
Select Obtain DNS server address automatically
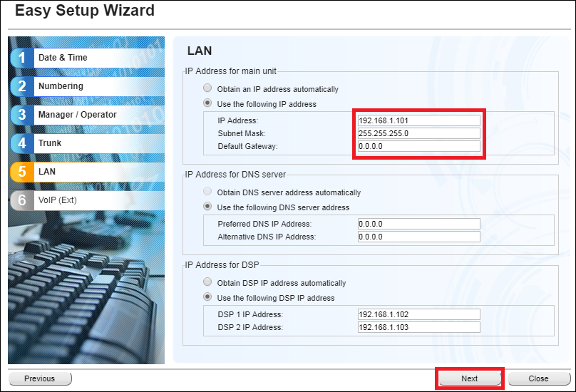click(207, 192)
